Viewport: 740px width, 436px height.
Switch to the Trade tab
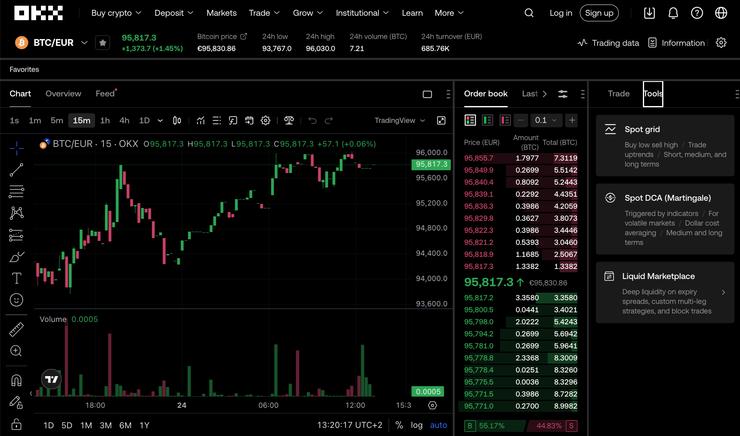pos(618,93)
